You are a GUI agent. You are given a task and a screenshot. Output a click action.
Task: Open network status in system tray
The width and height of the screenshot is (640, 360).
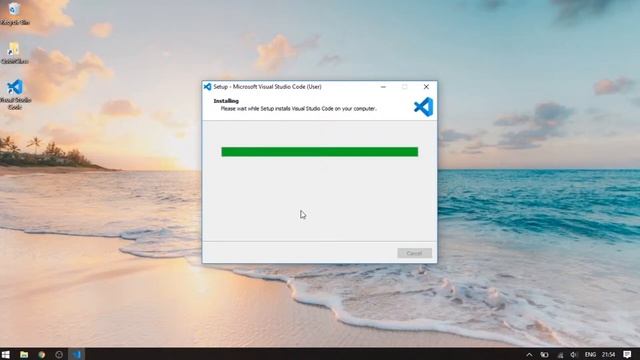click(x=560, y=355)
